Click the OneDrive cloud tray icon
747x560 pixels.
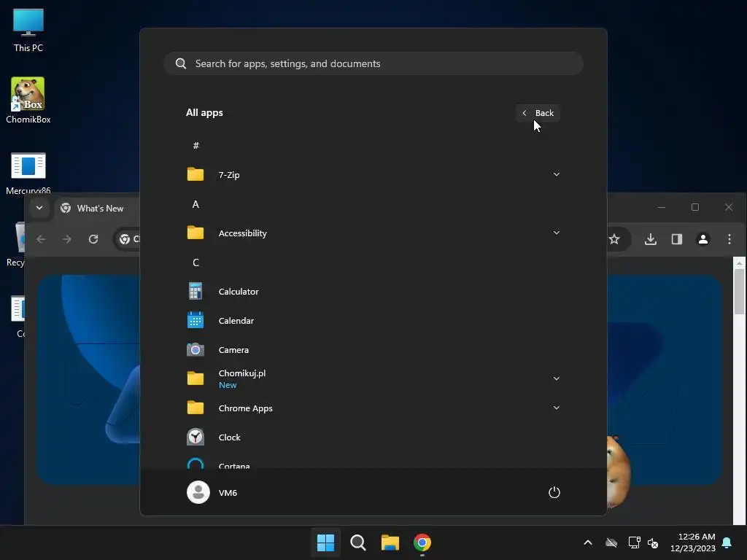tap(611, 542)
